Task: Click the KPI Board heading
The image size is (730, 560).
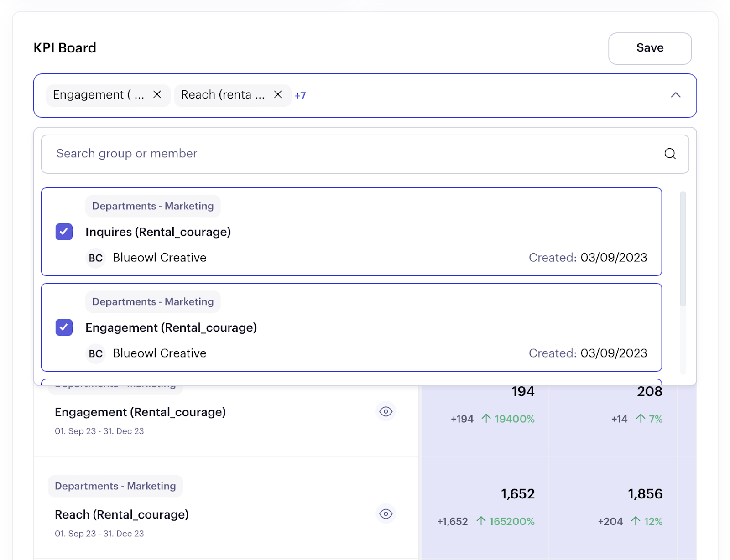Action: pyautogui.click(x=65, y=48)
